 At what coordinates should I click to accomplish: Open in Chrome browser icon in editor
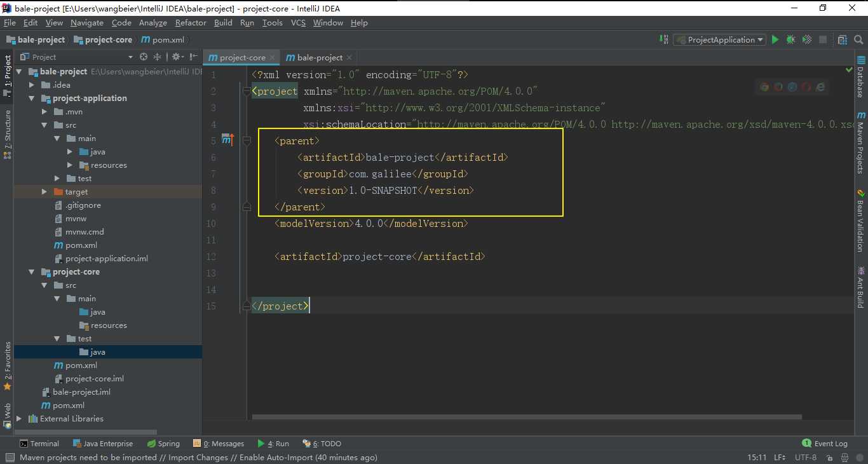pos(764,87)
